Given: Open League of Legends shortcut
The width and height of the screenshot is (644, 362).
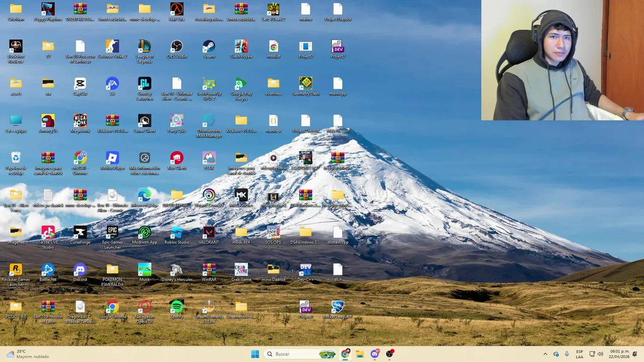Looking at the screenshot, I should [x=144, y=51].
